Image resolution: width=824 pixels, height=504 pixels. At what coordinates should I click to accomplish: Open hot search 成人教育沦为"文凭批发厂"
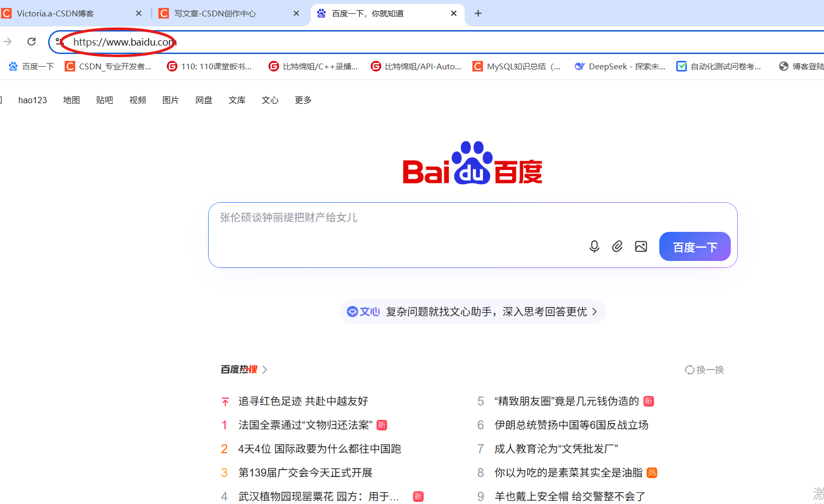[x=556, y=449]
